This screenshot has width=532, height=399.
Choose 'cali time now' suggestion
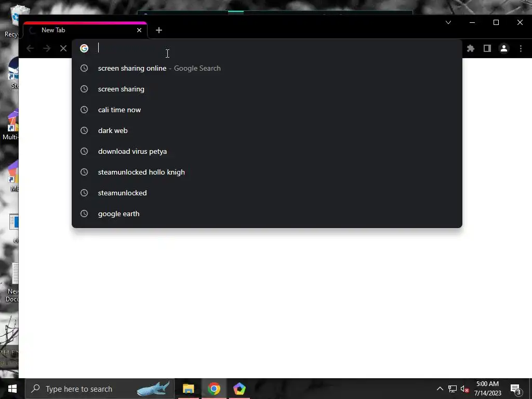pyautogui.click(x=267, y=110)
